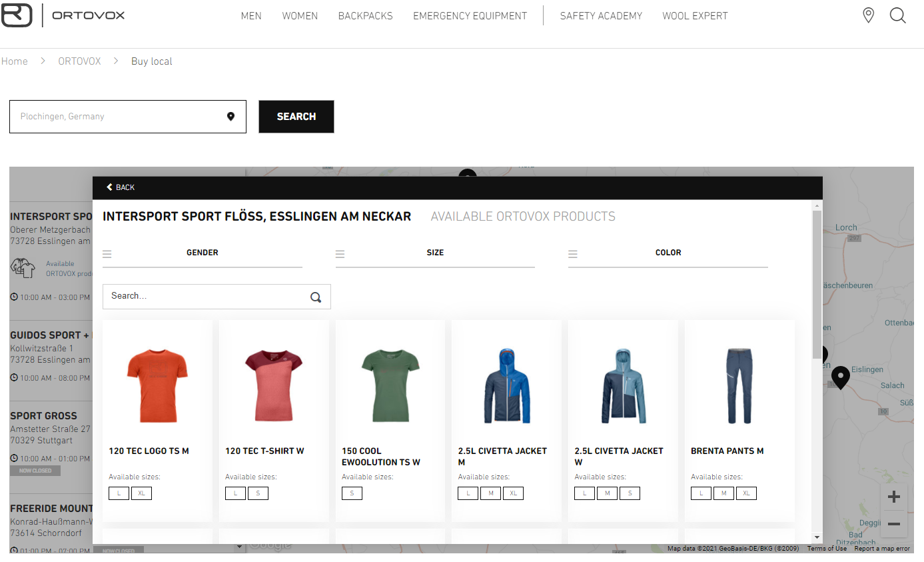Open the WOMEN menu
Viewport: 924px width, 562px height.
tap(300, 15)
